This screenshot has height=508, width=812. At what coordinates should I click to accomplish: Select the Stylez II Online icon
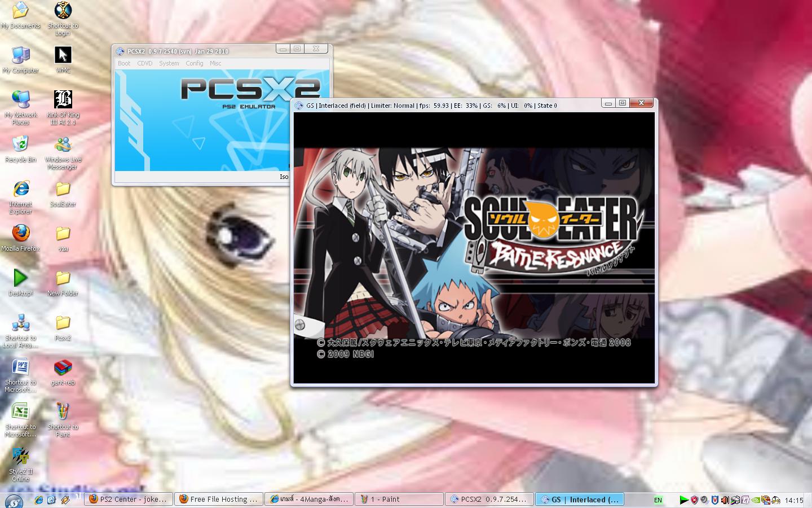(20, 465)
